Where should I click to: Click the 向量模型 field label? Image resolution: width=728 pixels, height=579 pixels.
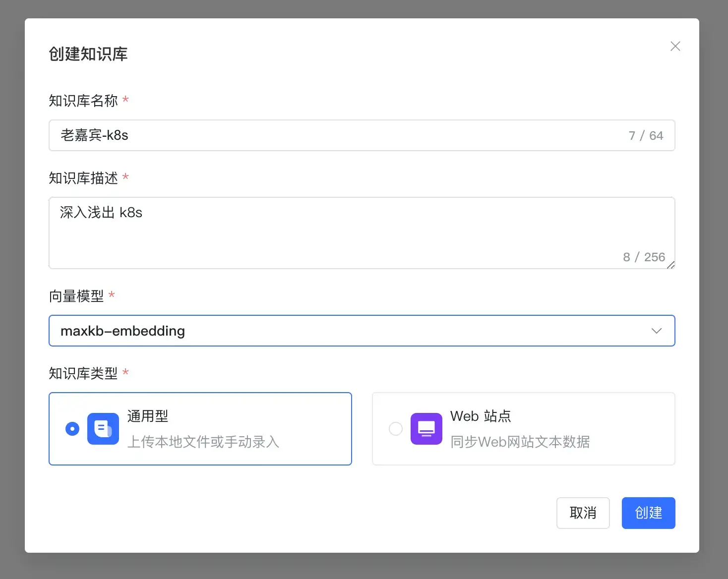(76, 296)
